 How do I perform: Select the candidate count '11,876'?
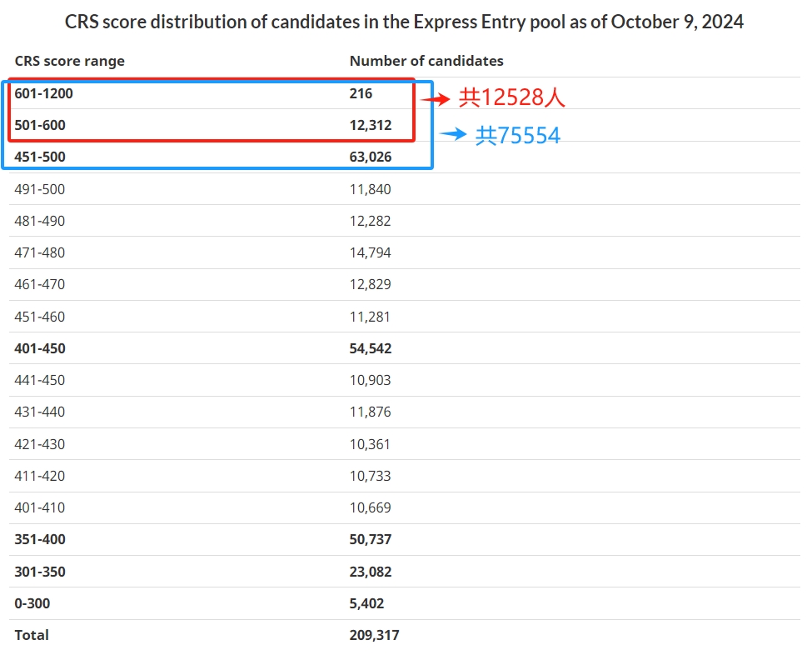point(370,412)
